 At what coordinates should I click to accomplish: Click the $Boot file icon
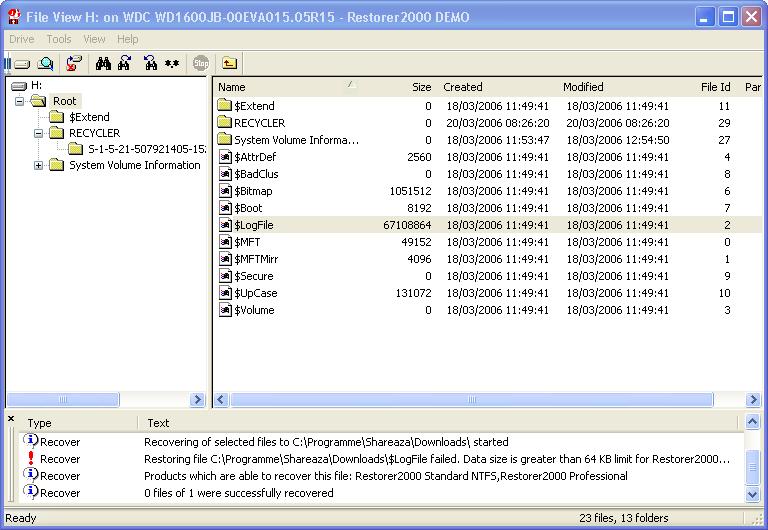point(225,208)
